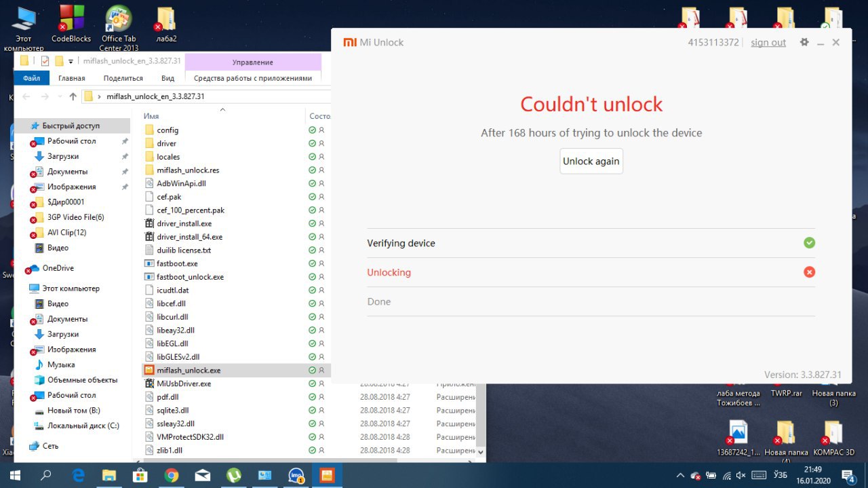This screenshot has width=868, height=488.
Task: Go up one folder level in Explorer
Action: (x=73, y=96)
